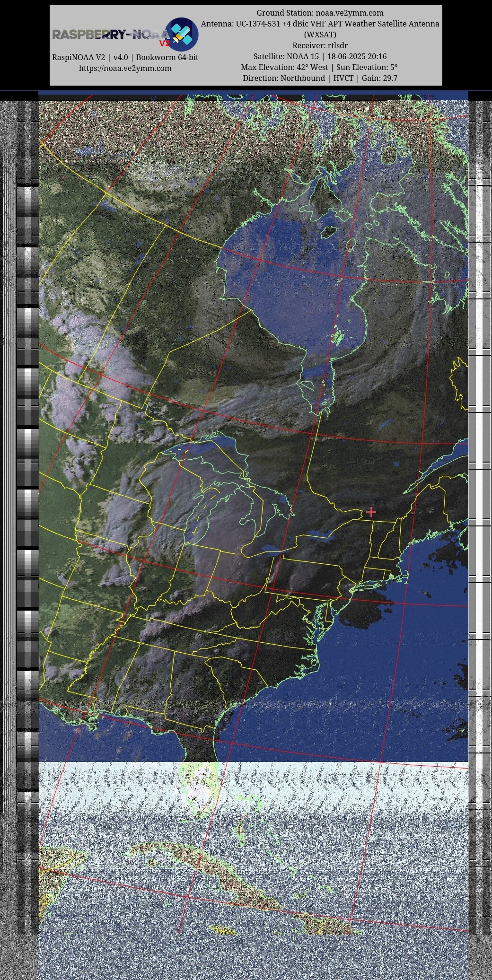This screenshot has height=980, width=492.
Task: Click "Satellite: NOAA 15 | 18-06-2025 20:16" text
Action: [320, 56]
